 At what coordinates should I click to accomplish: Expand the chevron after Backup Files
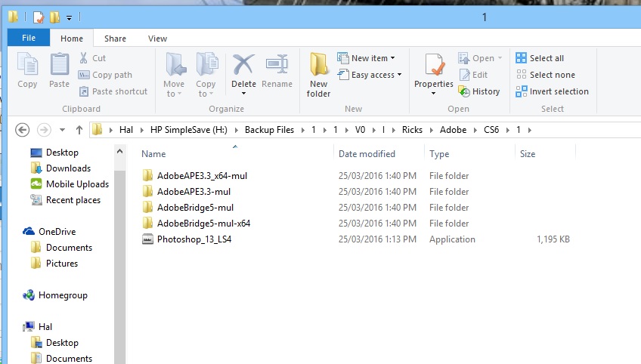coord(303,130)
